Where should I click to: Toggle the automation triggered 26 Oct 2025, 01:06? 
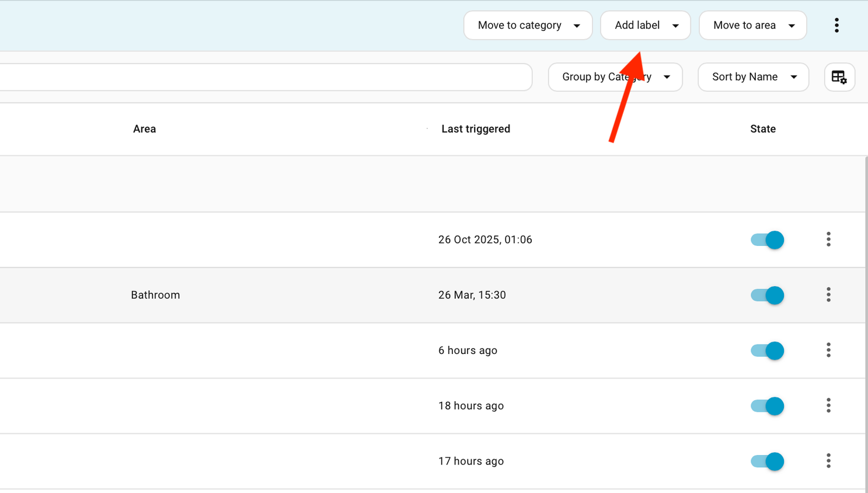click(x=767, y=239)
